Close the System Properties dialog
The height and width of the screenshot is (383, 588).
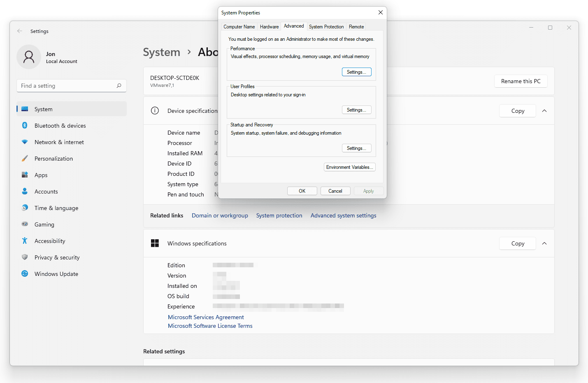[381, 12]
